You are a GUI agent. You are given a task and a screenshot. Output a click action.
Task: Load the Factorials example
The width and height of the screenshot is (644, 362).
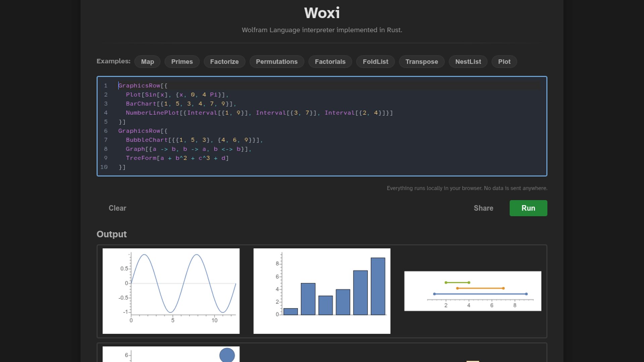[x=330, y=62]
